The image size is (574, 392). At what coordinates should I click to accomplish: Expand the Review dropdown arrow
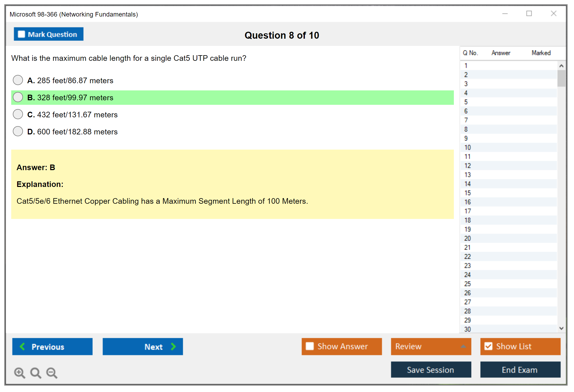pyautogui.click(x=463, y=346)
